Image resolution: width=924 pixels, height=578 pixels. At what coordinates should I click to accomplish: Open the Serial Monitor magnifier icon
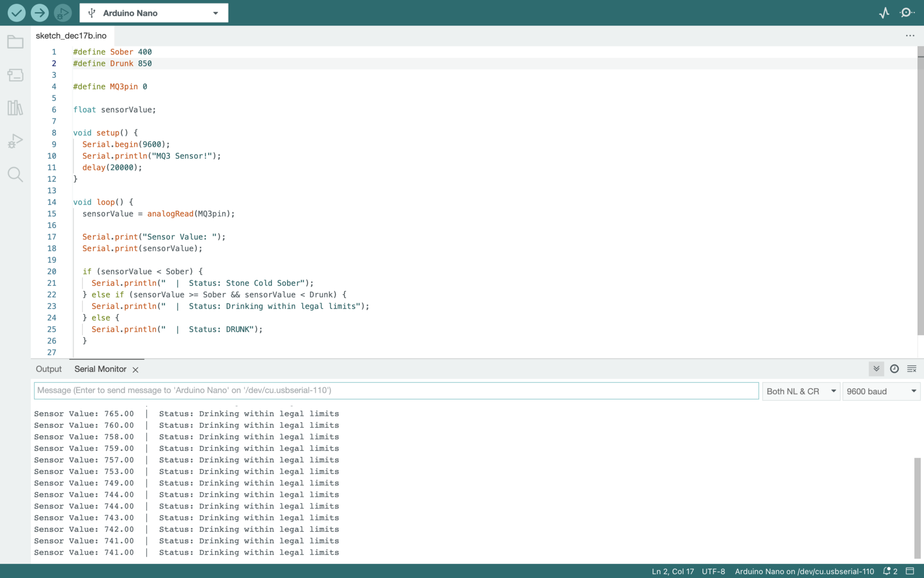click(907, 13)
